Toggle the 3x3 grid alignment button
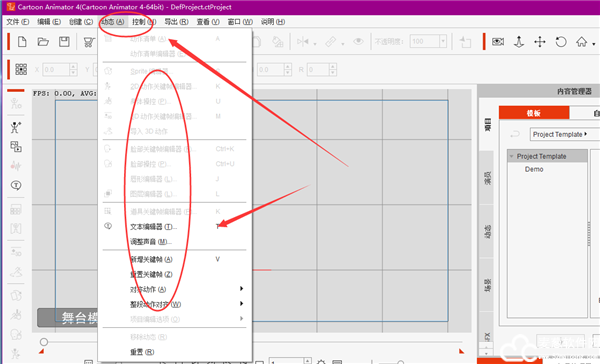Image resolution: width=600 pixels, height=364 pixels. tap(21, 69)
